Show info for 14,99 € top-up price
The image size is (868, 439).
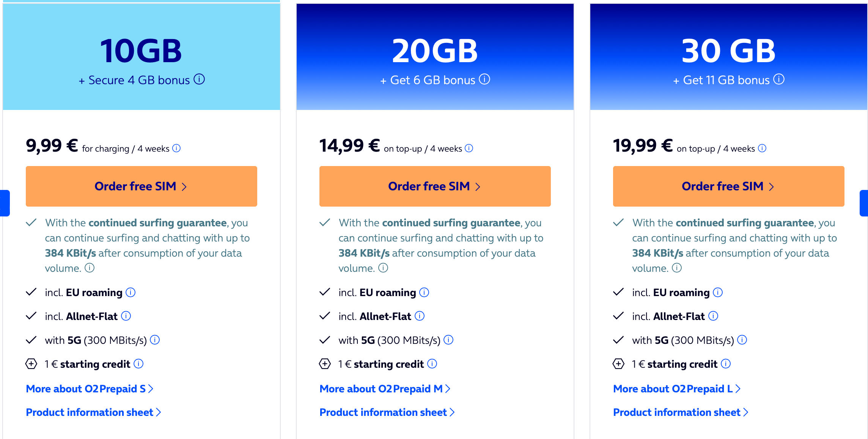click(469, 148)
